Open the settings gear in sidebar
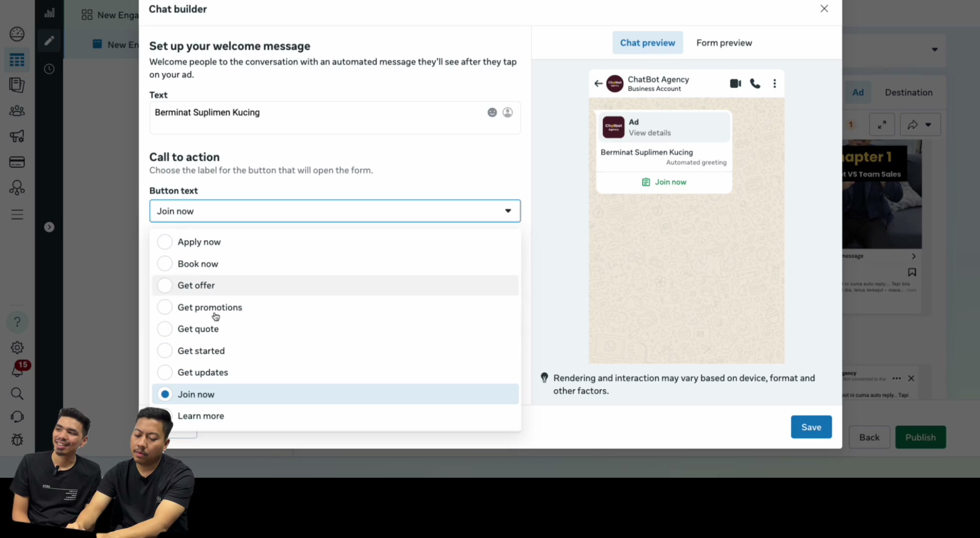980x538 pixels. pyautogui.click(x=17, y=347)
